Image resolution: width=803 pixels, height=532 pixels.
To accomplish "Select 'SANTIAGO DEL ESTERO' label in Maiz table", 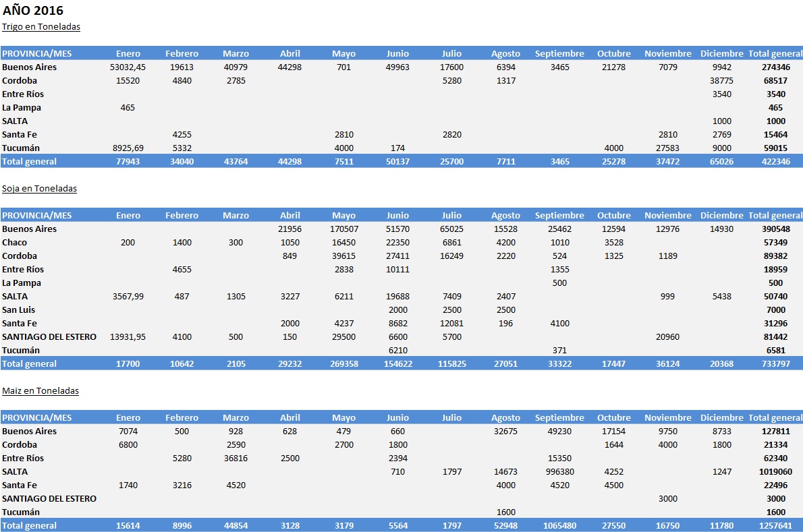I will (x=49, y=499).
